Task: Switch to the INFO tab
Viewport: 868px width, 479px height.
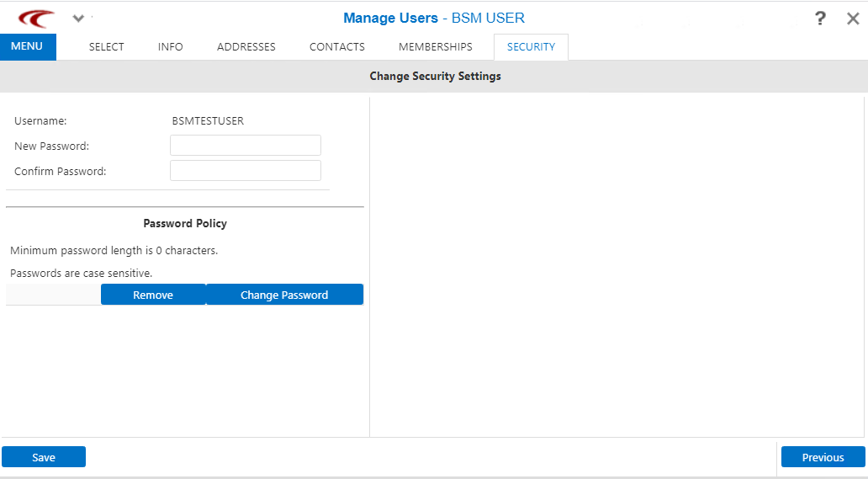Action: (170, 47)
